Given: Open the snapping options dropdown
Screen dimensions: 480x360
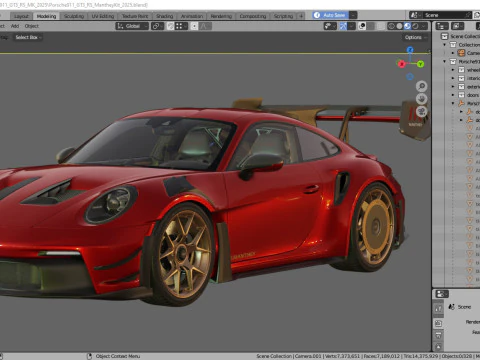Looking at the screenshot, I should pos(181,26).
